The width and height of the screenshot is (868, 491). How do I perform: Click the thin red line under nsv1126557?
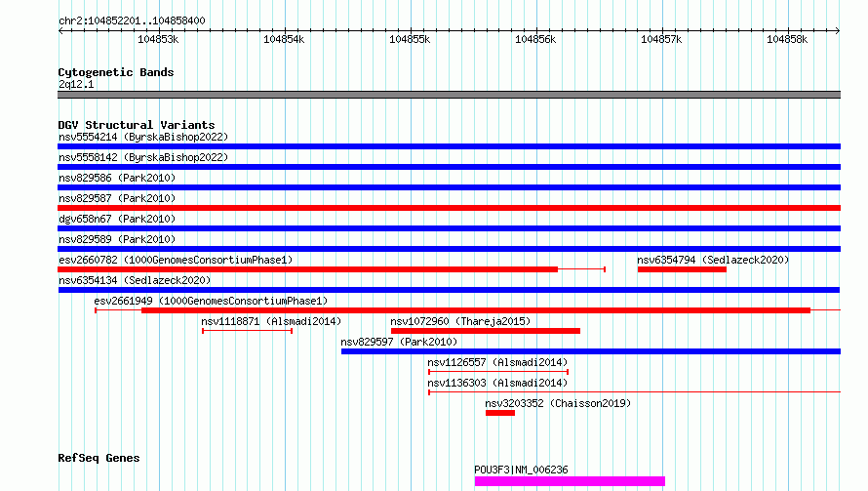498,372
